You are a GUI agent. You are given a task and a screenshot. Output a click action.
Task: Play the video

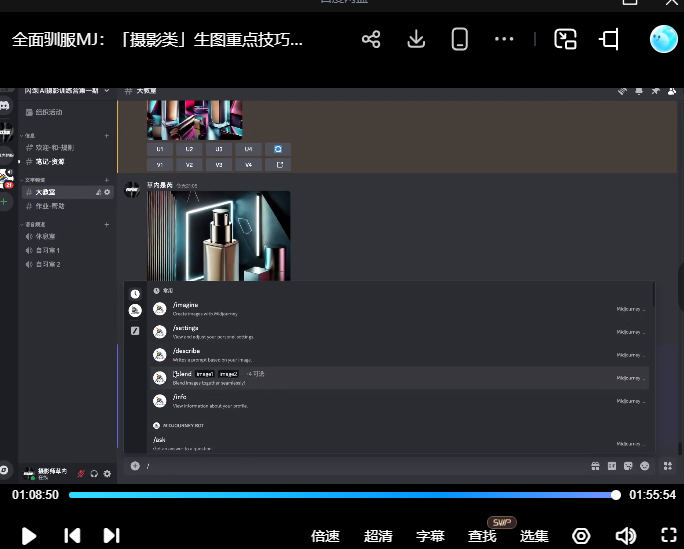[29, 536]
